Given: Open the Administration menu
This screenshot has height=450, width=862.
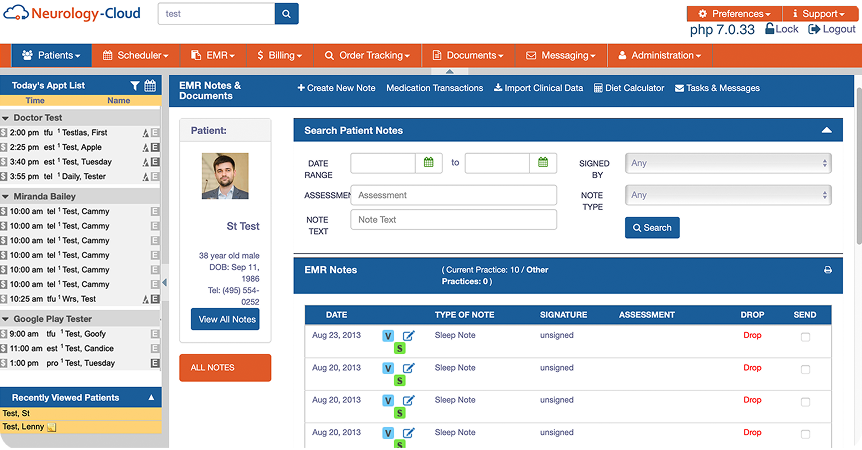Looking at the screenshot, I should click(660, 55).
